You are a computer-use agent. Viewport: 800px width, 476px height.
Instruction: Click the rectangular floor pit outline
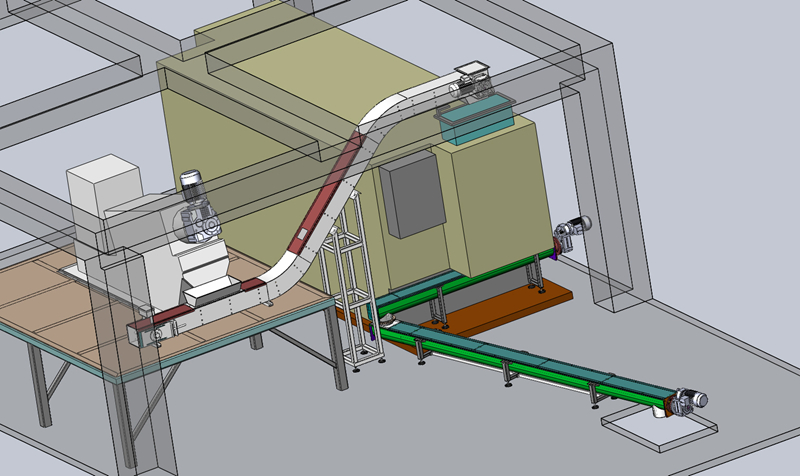660,427
